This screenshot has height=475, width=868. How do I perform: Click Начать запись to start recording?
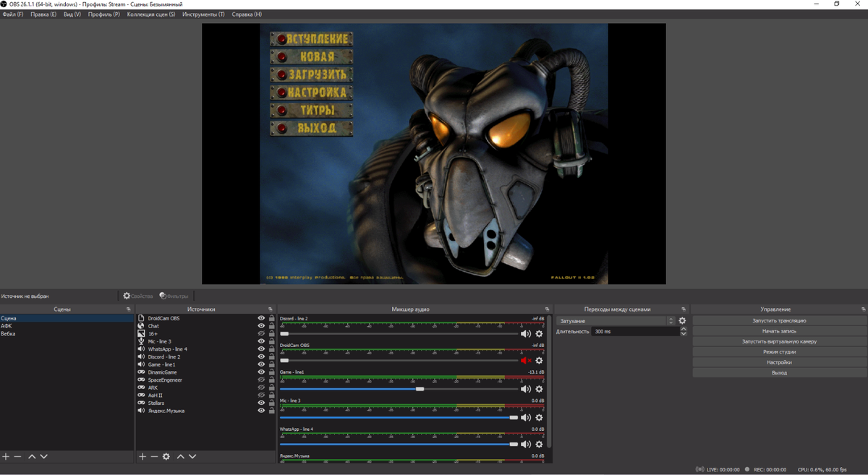[779, 331]
